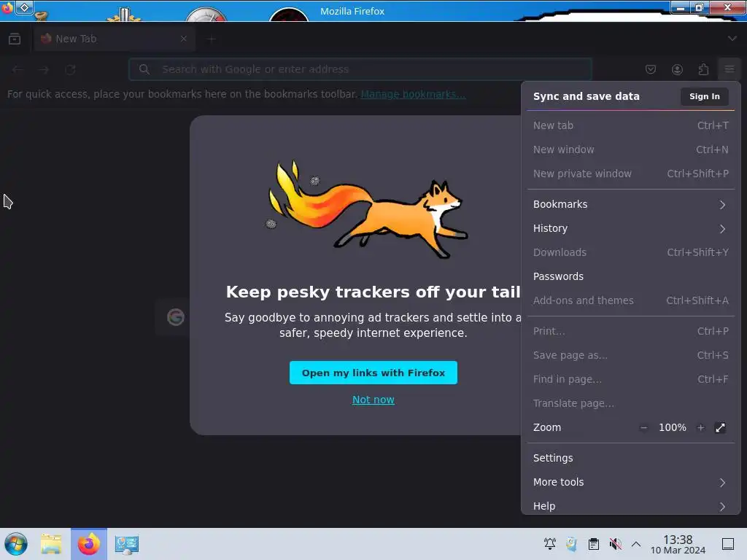Click Open my links with Firefox button
747x560 pixels.
coord(373,373)
